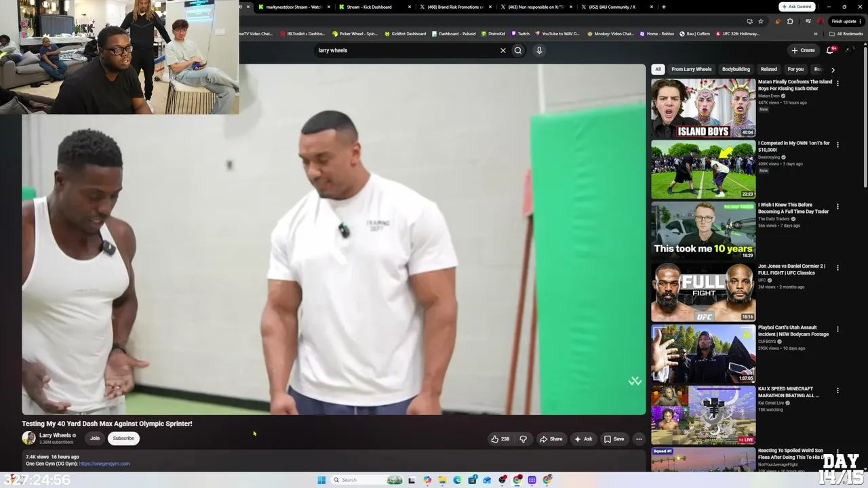Open the Windows Start menu
Viewport: 868px width, 488px height.
pos(321,480)
